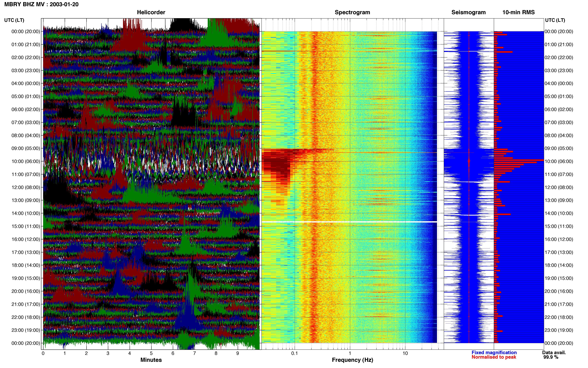Click the right 'UTC (LT)' axis label
The image size is (588, 368).
(555, 20)
